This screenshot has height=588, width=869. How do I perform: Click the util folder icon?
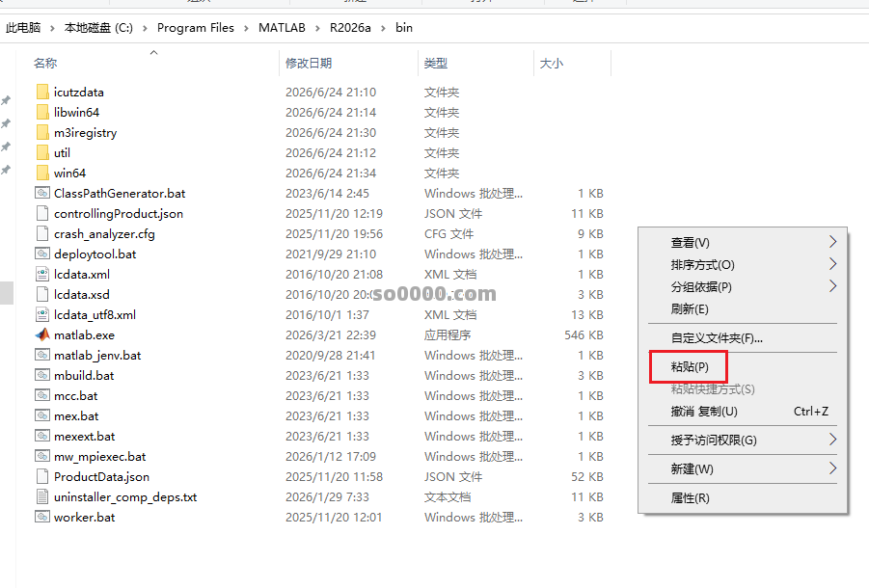click(42, 153)
